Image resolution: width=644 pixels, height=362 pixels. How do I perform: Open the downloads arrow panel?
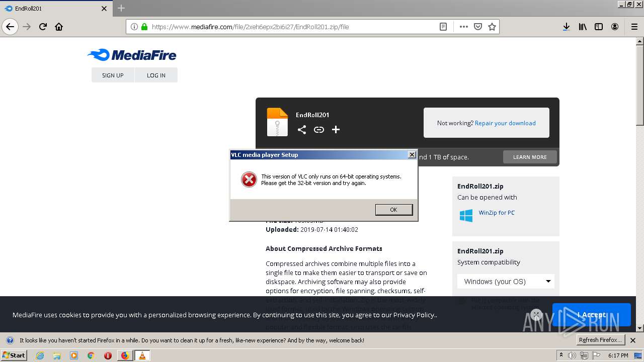(x=566, y=27)
